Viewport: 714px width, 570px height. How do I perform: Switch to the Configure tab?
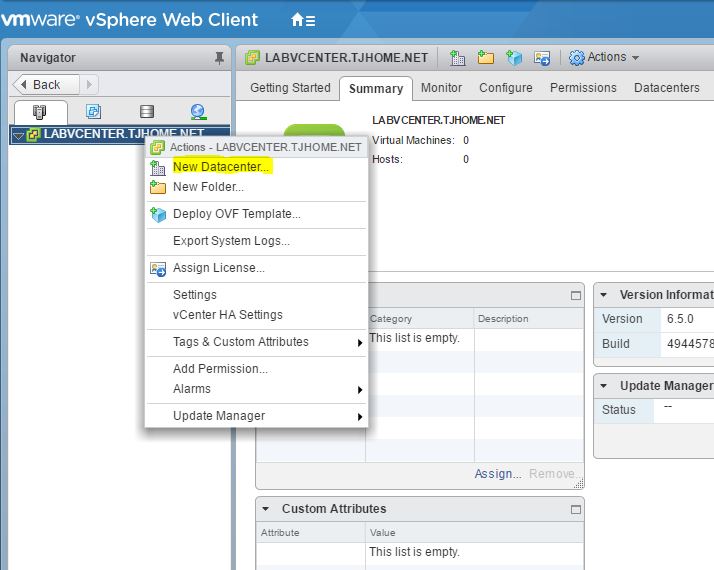505,88
